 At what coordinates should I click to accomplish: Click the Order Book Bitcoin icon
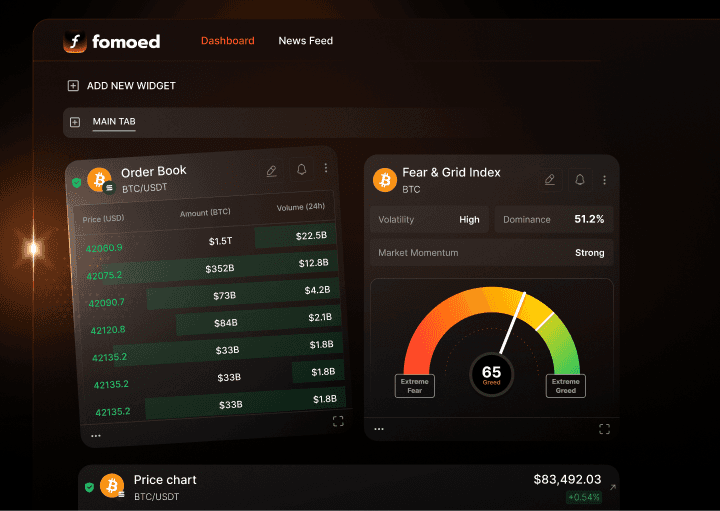pyautogui.click(x=100, y=180)
